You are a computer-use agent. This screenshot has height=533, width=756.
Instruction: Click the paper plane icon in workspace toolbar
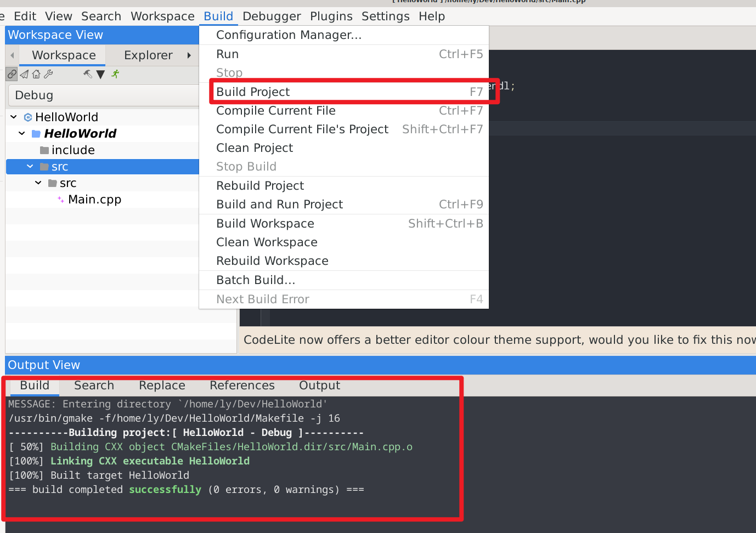pyautogui.click(x=24, y=74)
